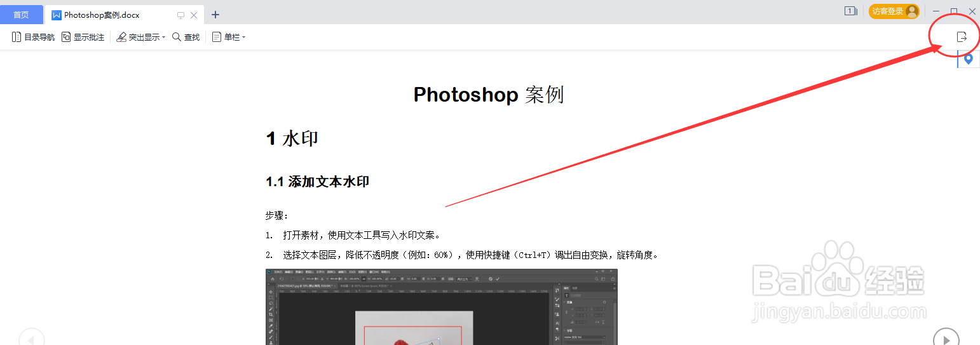Select the Photoshop案例.docx document tab

tap(102, 15)
